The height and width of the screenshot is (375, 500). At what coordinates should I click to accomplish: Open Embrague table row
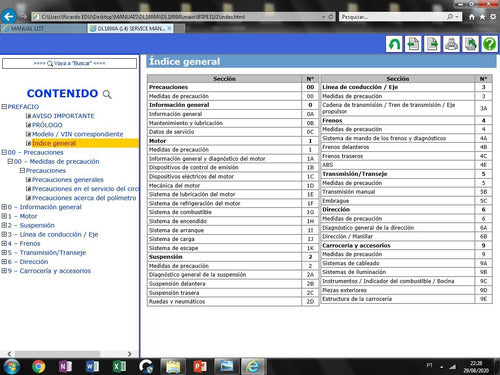tap(406, 201)
